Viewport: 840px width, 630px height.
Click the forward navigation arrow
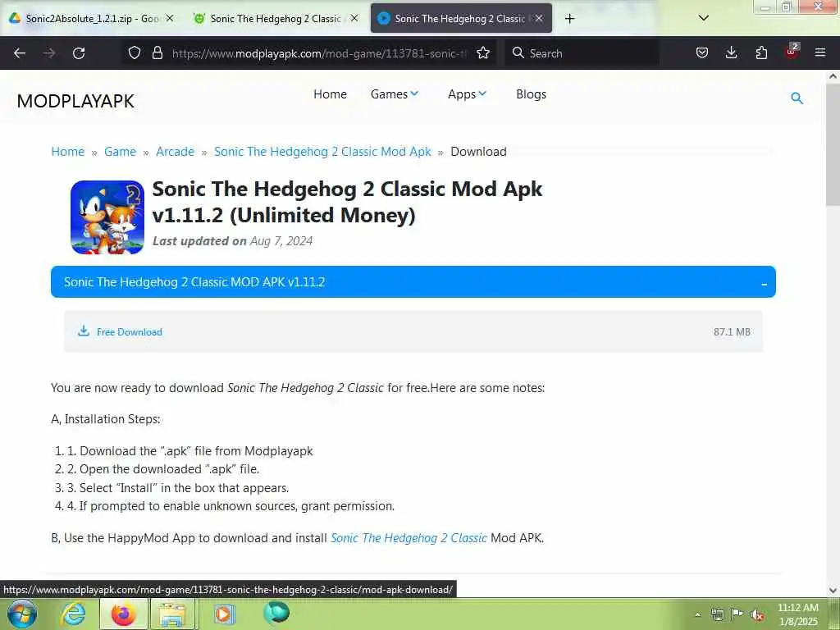click(x=49, y=53)
